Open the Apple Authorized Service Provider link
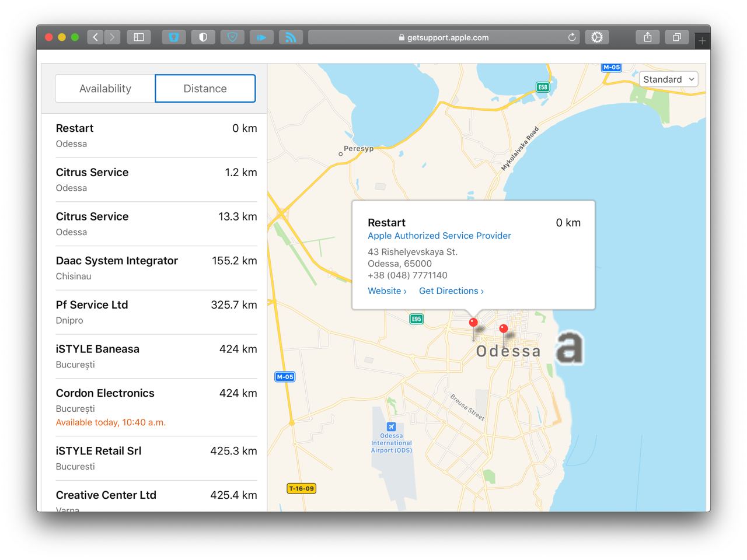The height and width of the screenshot is (560, 747). (x=439, y=236)
